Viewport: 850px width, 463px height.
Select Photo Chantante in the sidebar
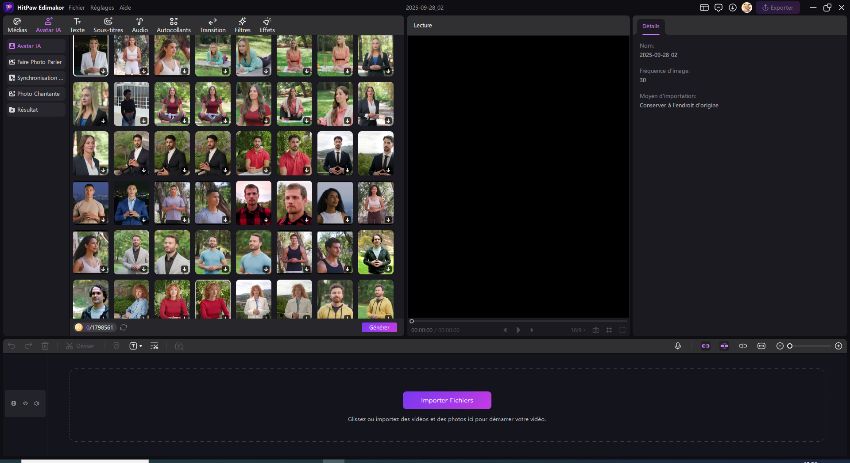38,94
